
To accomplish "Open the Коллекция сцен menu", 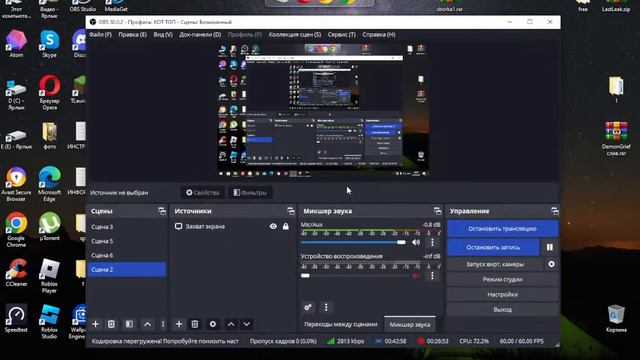I will tap(295, 35).
